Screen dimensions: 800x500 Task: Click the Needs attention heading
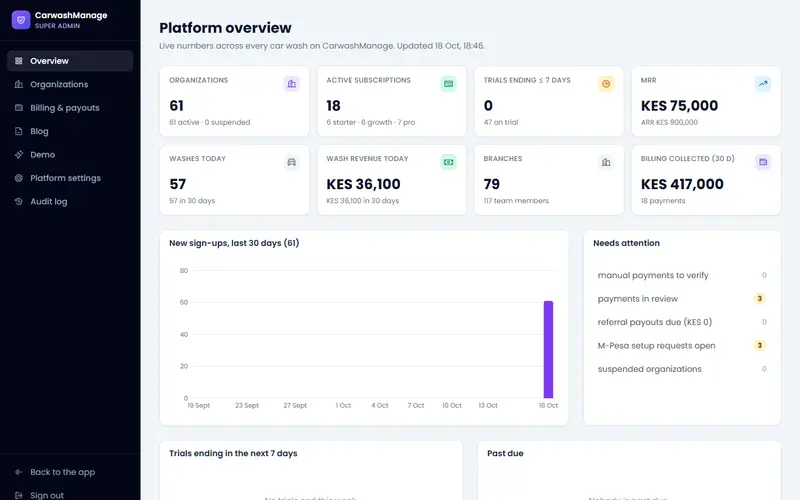627,243
